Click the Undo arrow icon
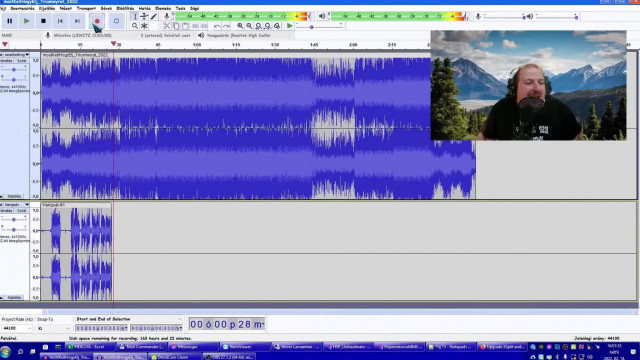640x360 pixels. point(217,26)
